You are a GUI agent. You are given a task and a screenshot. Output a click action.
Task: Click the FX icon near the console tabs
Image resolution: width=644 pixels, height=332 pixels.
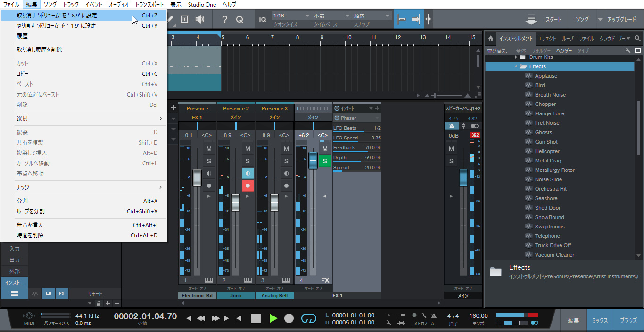62,293
